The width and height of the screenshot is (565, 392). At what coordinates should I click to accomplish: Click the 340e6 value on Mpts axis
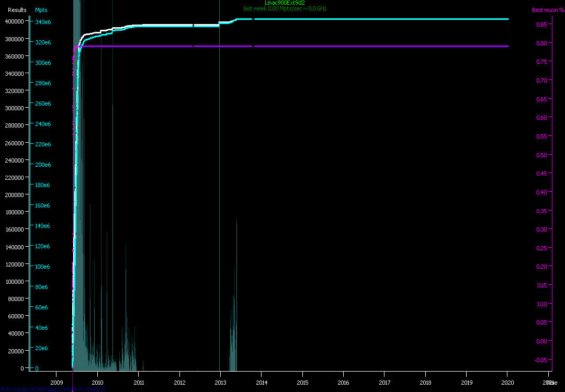click(x=42, y=22)
